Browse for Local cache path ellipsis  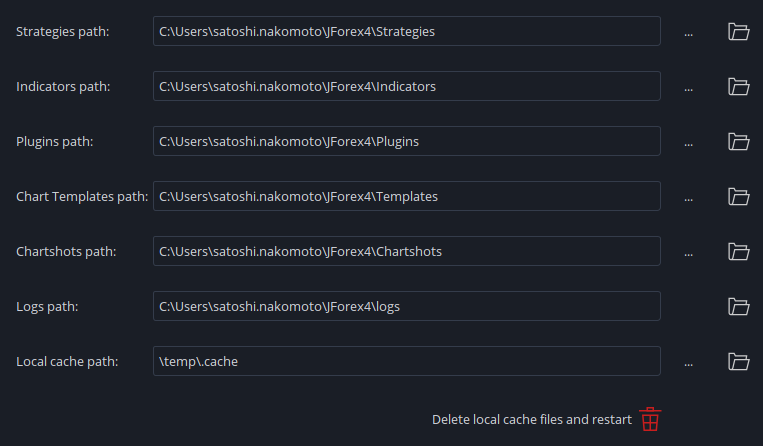click(688, 363)
